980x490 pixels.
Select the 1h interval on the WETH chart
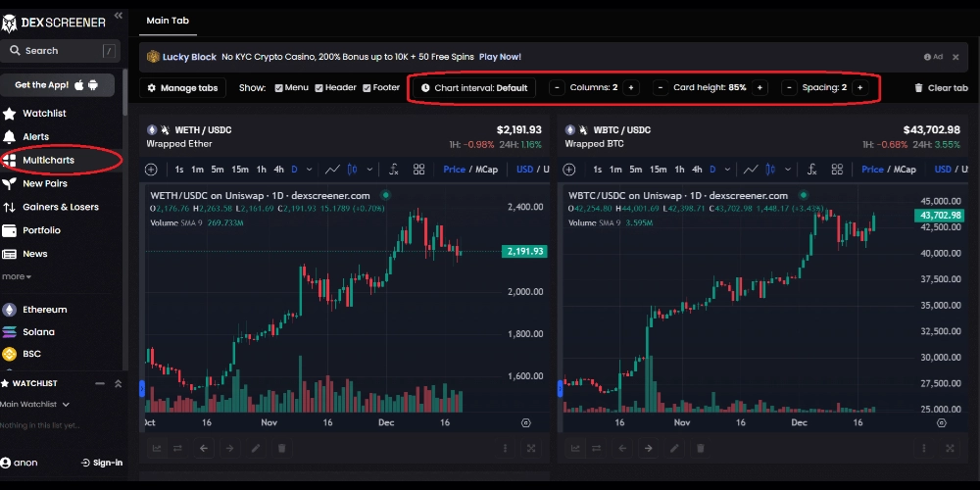pos(262,170)
